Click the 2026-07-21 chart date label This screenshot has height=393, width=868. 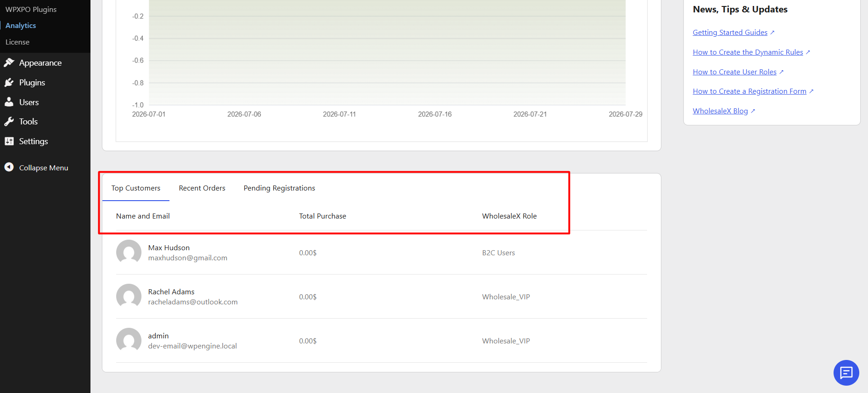(x=530, y=114)
